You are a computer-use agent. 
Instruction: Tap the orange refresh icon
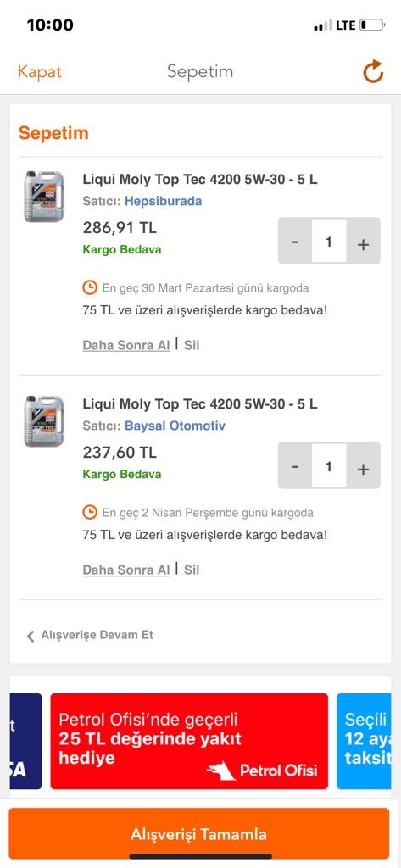tap(373, 71)
